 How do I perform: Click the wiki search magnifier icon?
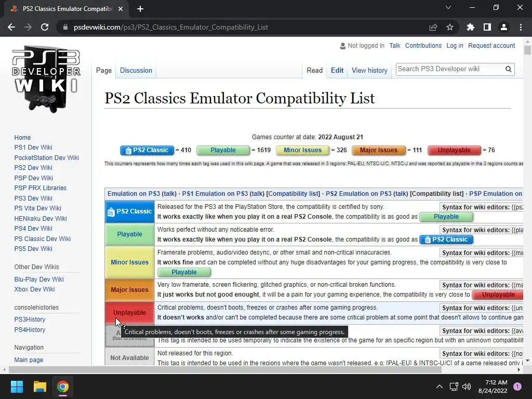[x=508, y=69]
